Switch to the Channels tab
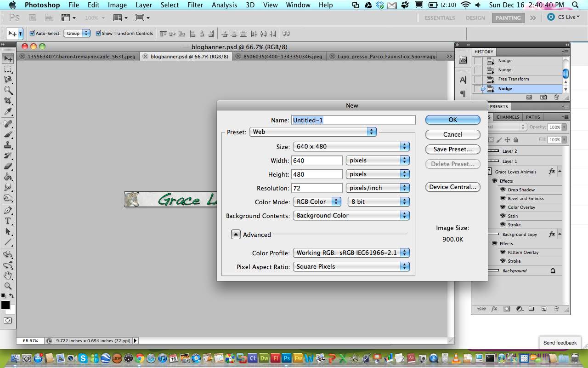This screenshot has height=368, width=588. [x=508, y=117]
